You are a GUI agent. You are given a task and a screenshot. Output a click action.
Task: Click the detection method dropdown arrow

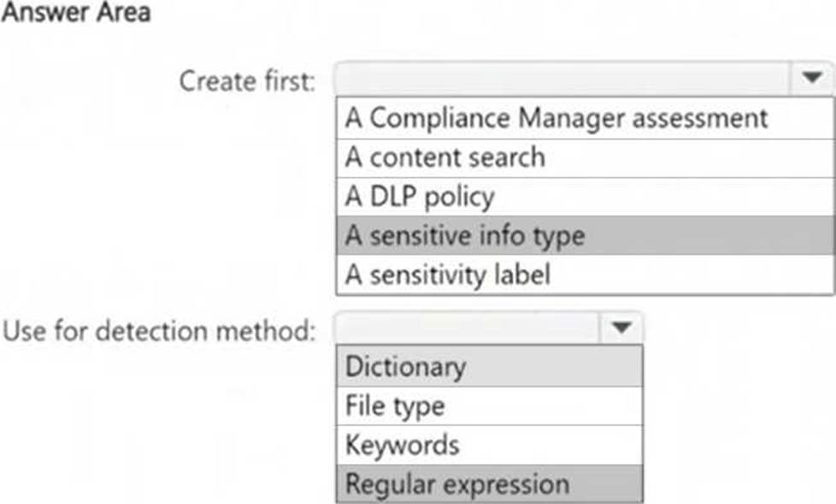(x=621, y=327)
